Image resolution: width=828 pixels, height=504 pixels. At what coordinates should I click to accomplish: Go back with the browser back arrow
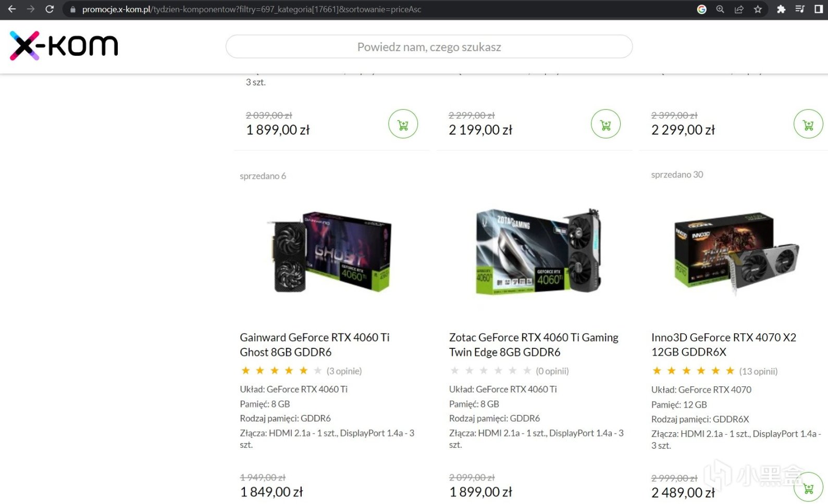point(11,9)
